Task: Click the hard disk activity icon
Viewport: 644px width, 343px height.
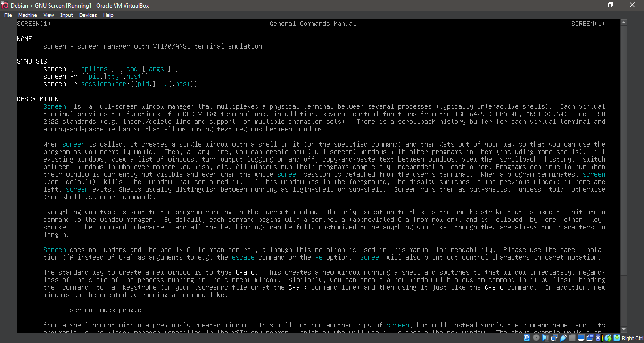Action: (x=527, y=338)
